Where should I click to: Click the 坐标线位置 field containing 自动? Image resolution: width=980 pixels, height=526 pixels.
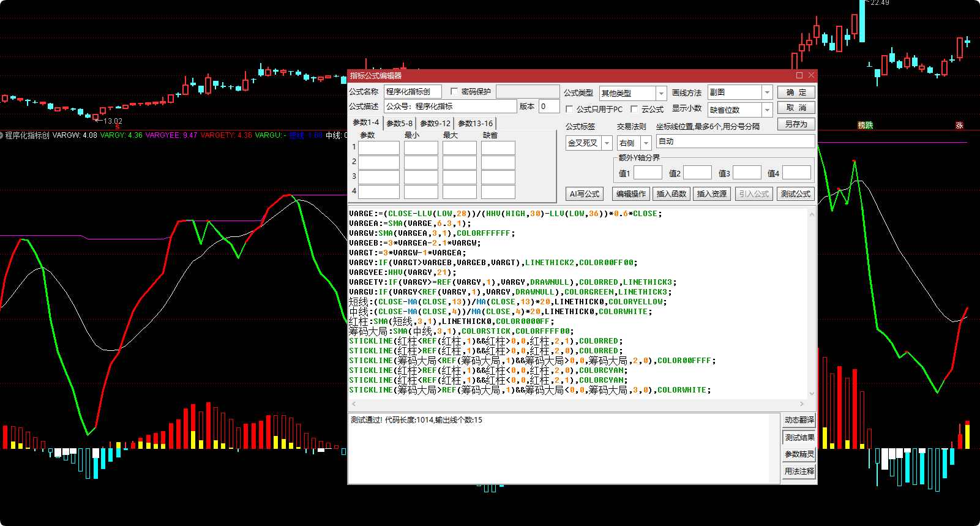pos(735,141)
